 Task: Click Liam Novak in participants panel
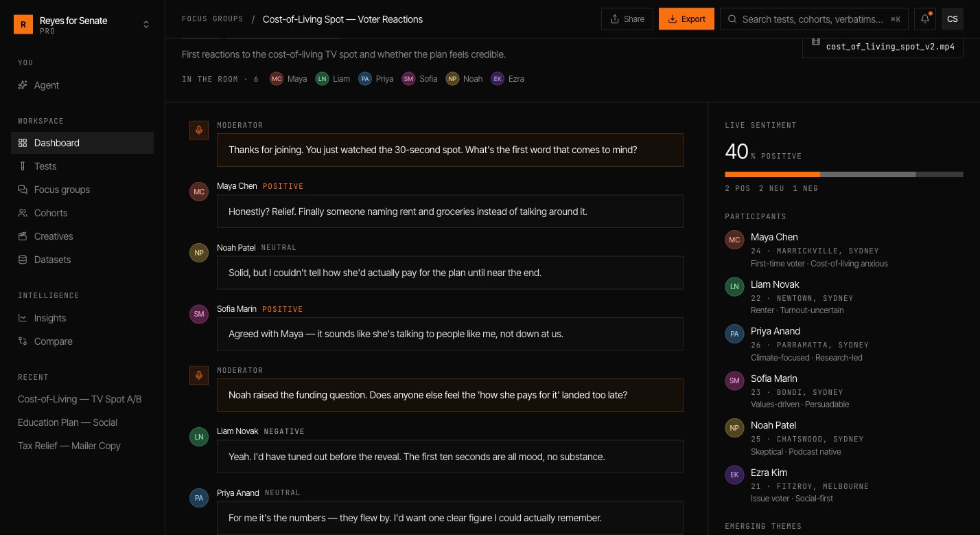[844, 297]
